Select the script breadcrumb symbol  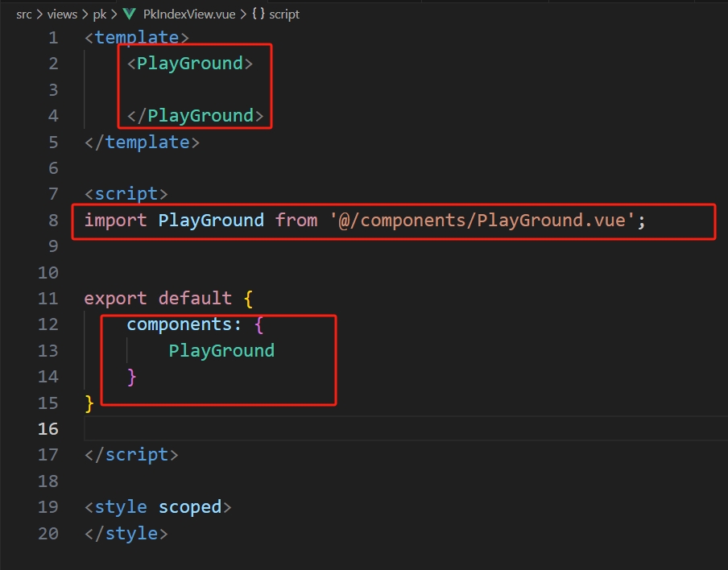[x=284, y=14]
